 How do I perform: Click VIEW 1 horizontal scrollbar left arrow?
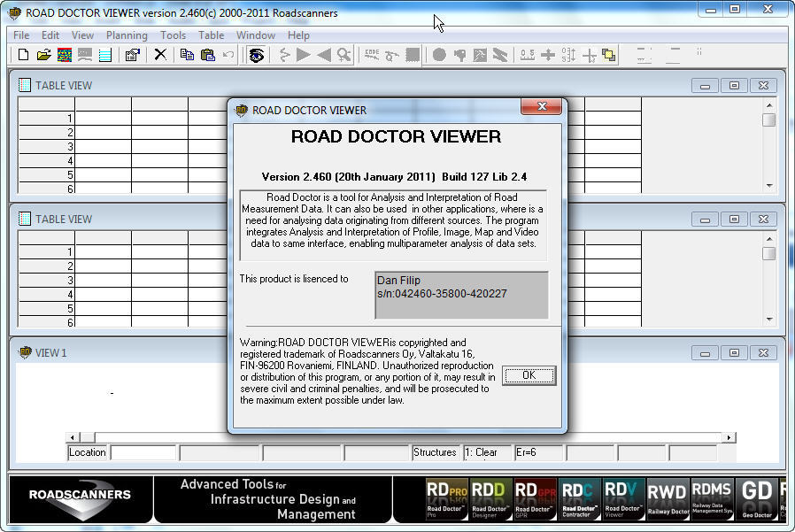[x=72, y=437]
